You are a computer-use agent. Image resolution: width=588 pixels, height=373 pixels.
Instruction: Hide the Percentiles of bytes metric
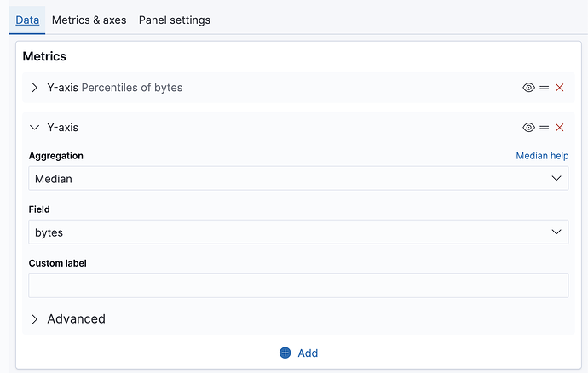coord(528,88)
